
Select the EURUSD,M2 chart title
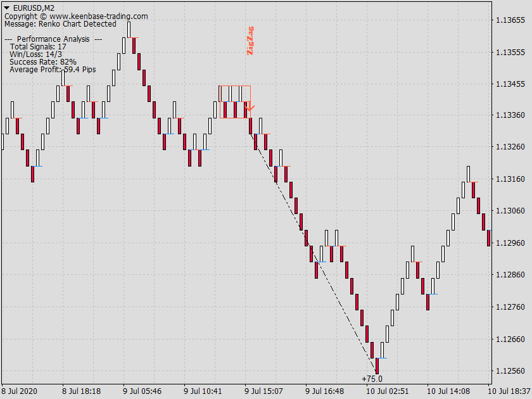(35, 7)
